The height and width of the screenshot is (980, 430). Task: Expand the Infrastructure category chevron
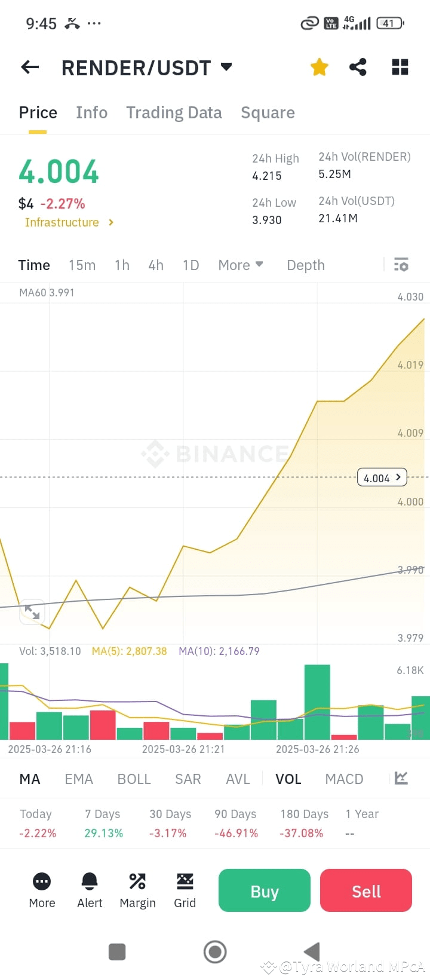click(110, 222)
